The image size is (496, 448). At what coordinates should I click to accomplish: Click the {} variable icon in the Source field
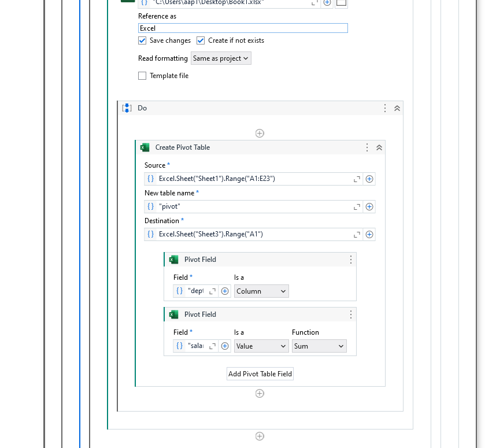coord(151,179)
